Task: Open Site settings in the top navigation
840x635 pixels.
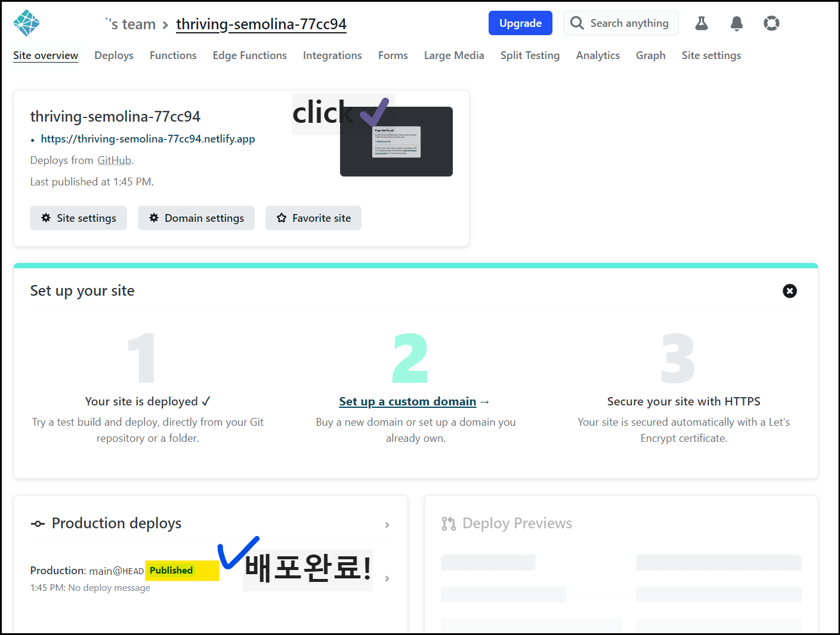Action: click(712, 55)
